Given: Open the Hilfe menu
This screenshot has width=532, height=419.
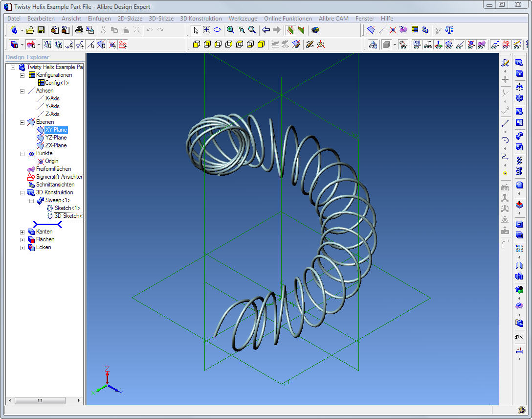Looking at the screenshot, I should tap(387, 18).
